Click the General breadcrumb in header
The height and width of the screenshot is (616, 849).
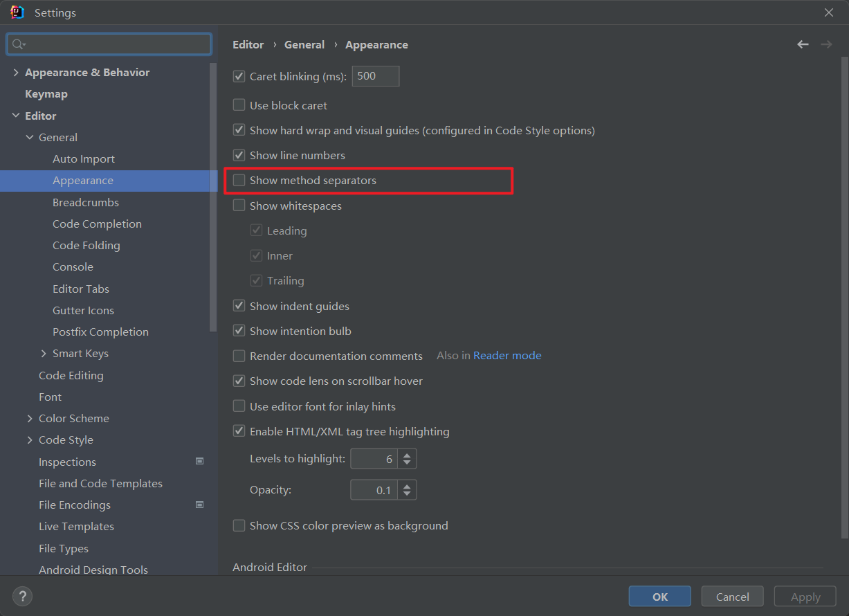pyautogui.click(x=304, y=44)
